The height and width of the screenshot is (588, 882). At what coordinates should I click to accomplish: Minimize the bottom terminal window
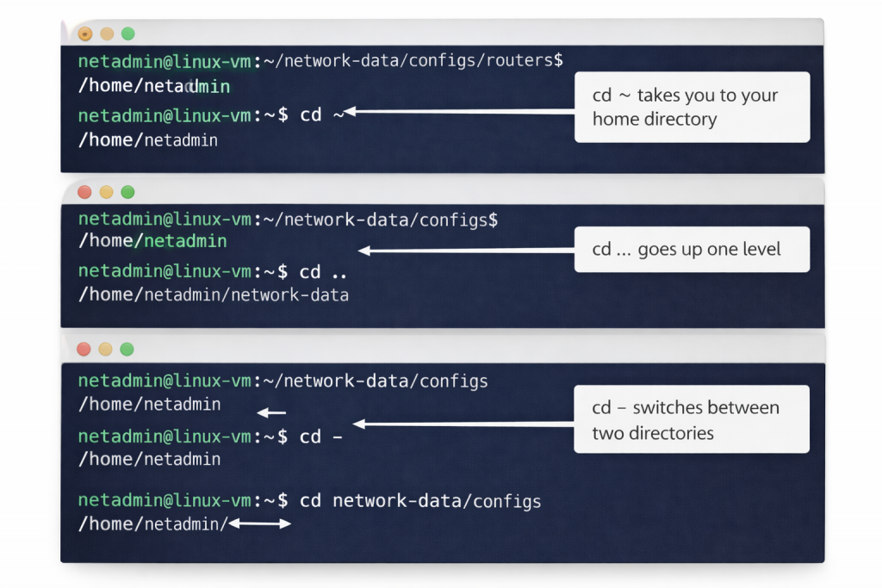tap(105, 349)
